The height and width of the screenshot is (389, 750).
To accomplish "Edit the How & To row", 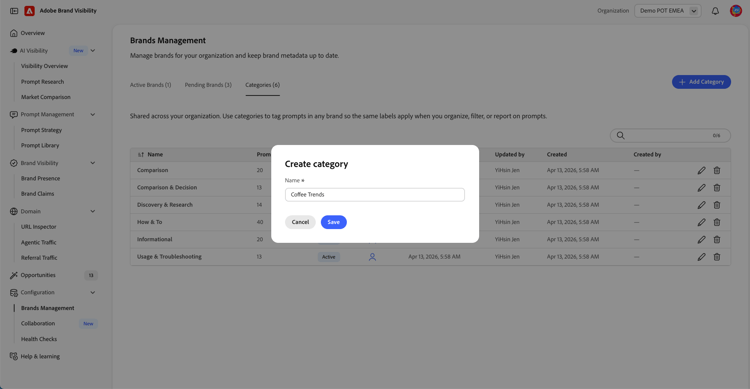I will (701, 222).
